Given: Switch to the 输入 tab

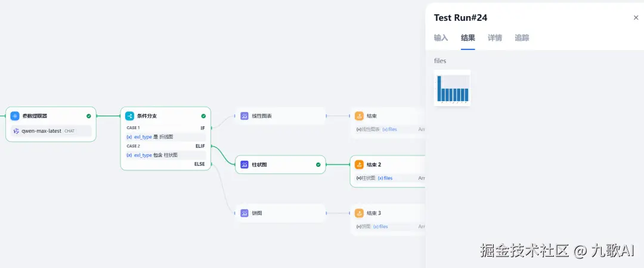Looking at the screenshot, I should point(441,38).
